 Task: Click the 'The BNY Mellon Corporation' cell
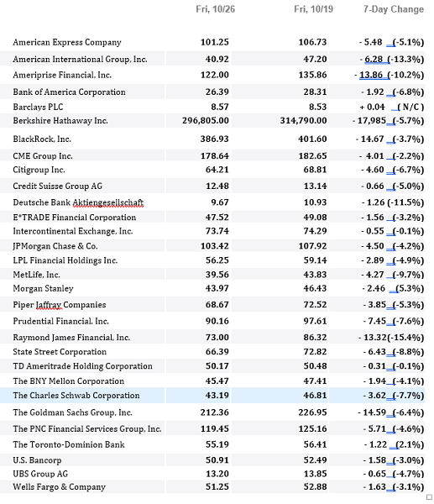point(69,381)
